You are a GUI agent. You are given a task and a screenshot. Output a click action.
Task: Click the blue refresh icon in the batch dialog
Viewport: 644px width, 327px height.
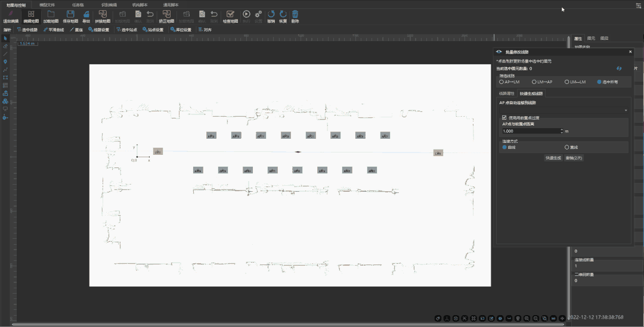(619, 68)
